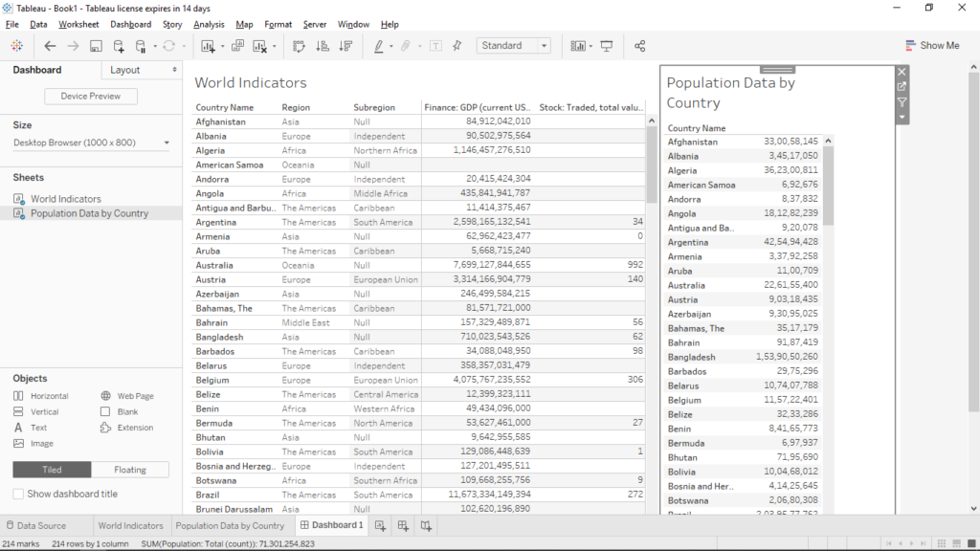
Task: Use Population sheet as filter via funnel icon
Action: pos(902,101)
